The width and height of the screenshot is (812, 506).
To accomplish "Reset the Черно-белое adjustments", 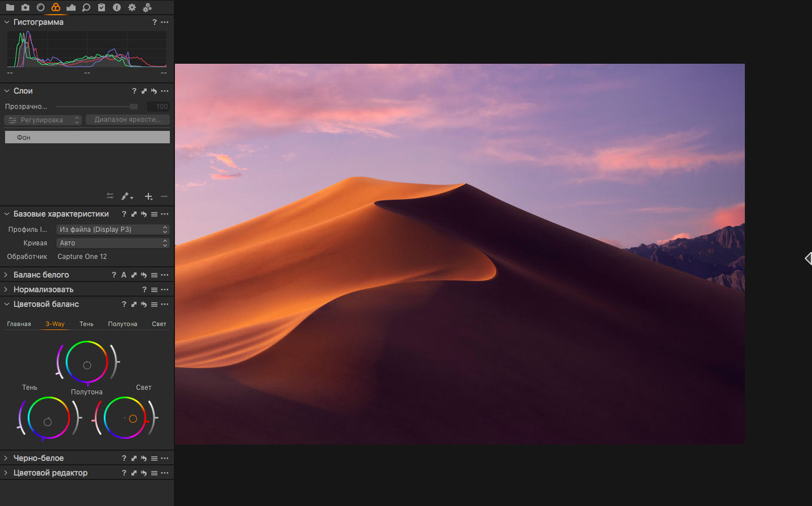I will 144,458.
